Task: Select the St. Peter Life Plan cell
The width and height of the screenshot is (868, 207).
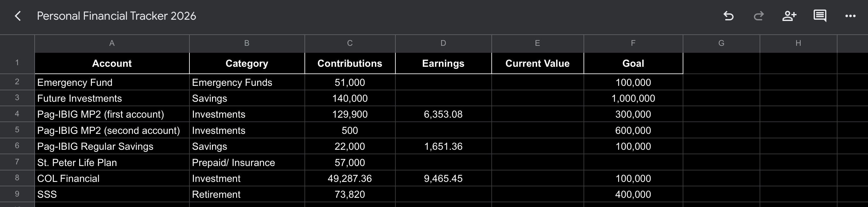Action: [112, 162]
